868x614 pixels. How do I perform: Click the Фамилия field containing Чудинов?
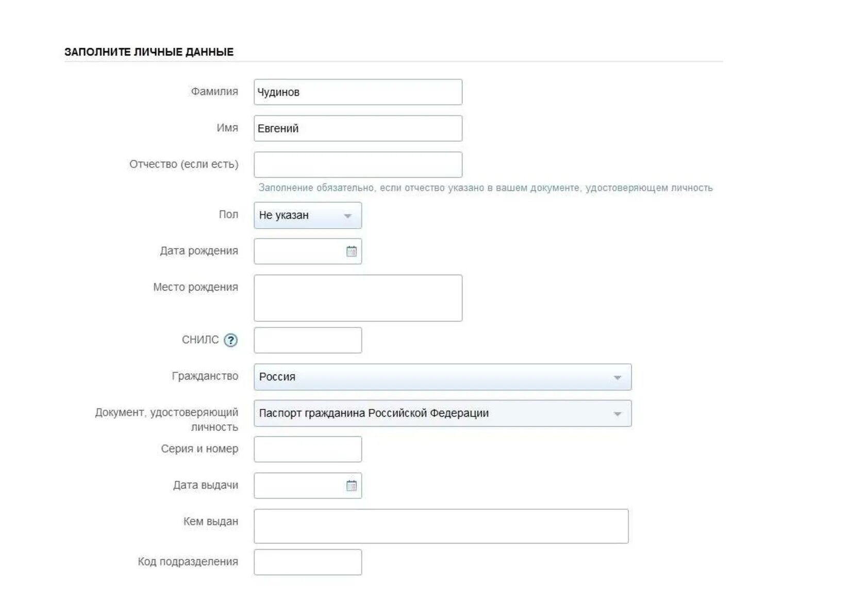[x=358, y=92]
